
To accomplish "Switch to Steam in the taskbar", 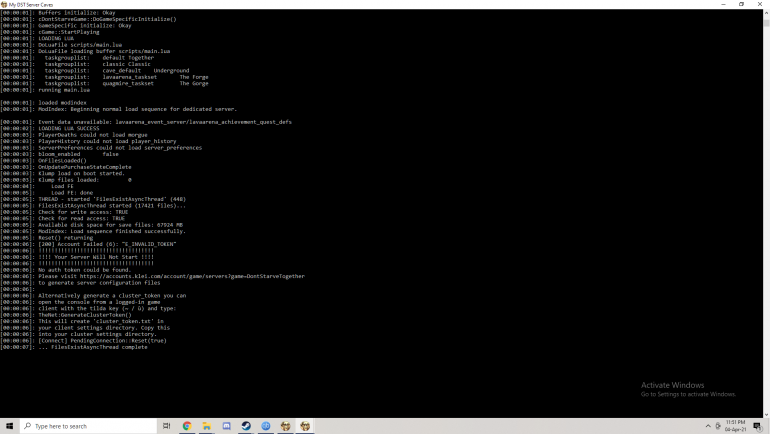I will (246, 426).
